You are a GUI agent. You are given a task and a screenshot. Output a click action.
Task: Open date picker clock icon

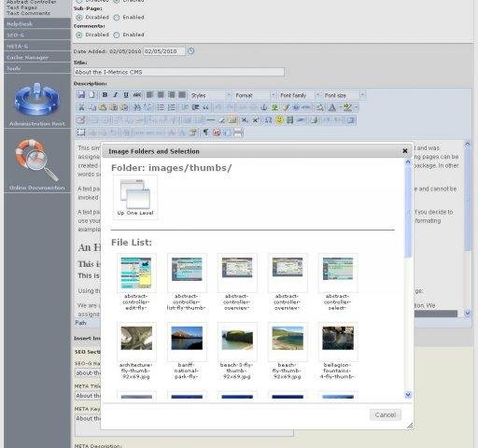click(190, 51)
